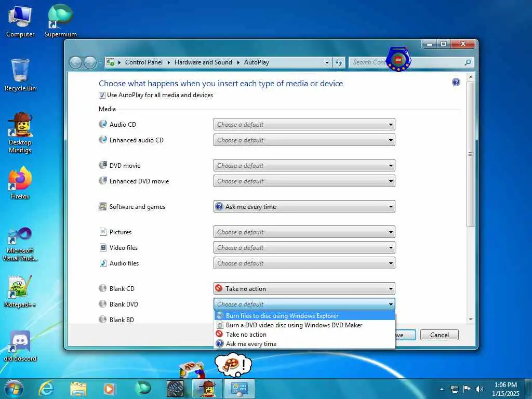Open the Audio CD default dropdown

(304, 125)
